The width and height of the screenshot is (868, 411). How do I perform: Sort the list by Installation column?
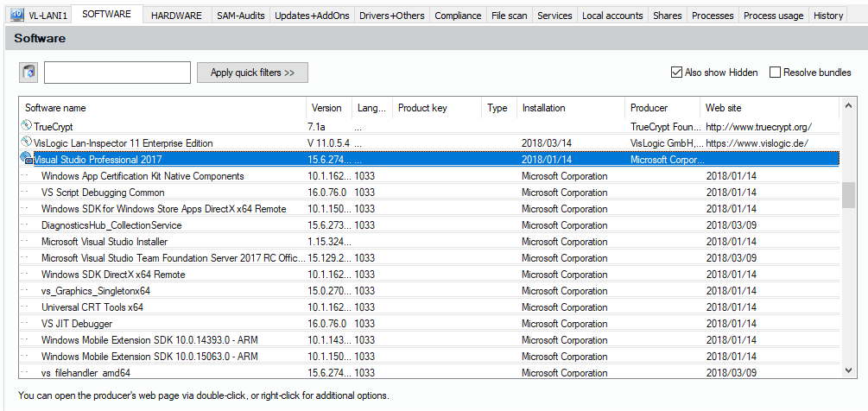coord(543,108)
